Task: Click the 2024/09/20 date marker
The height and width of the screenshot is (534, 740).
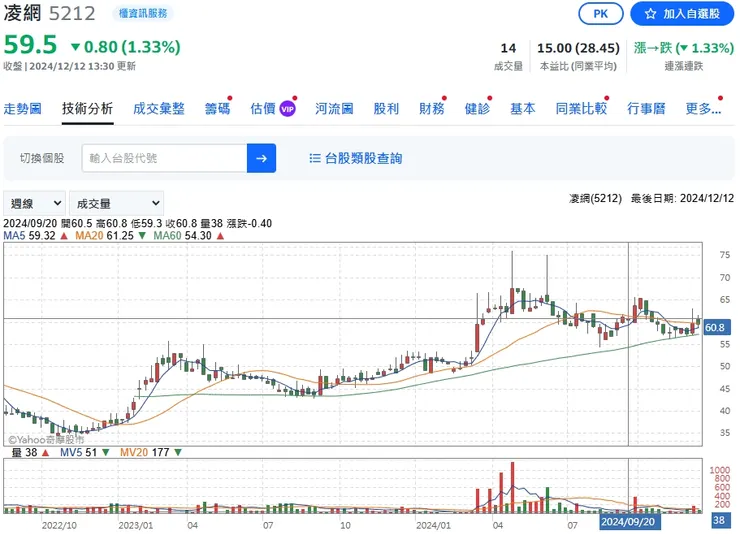Action: [x=628, y=522]
